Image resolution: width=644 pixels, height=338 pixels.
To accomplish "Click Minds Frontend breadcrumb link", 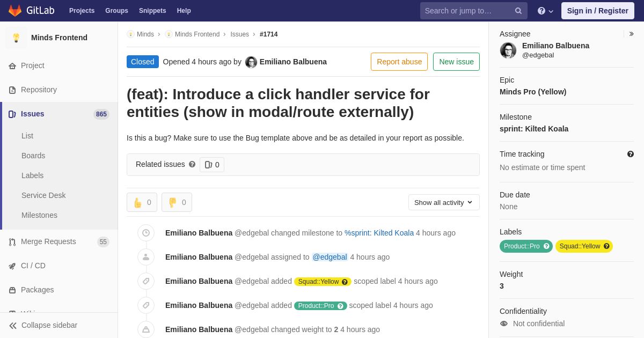I will (x=197, y=34).
